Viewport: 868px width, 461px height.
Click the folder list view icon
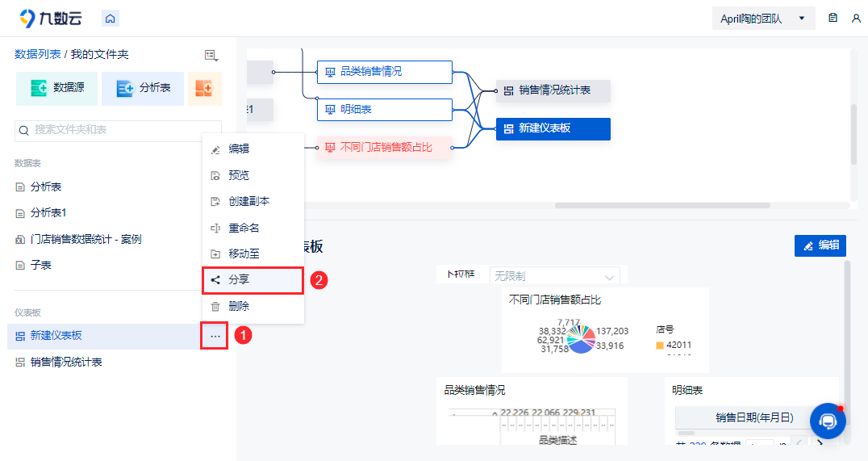pos(211,55)
